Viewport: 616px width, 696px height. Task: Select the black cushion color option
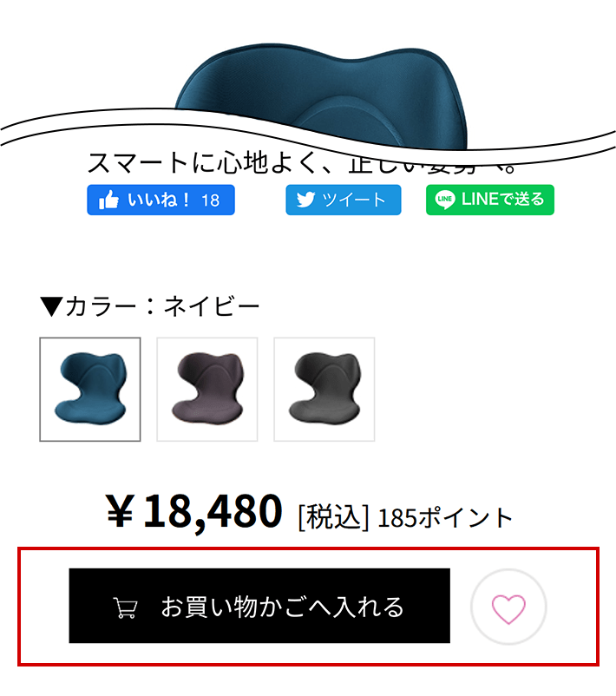(x=324, y=390)
